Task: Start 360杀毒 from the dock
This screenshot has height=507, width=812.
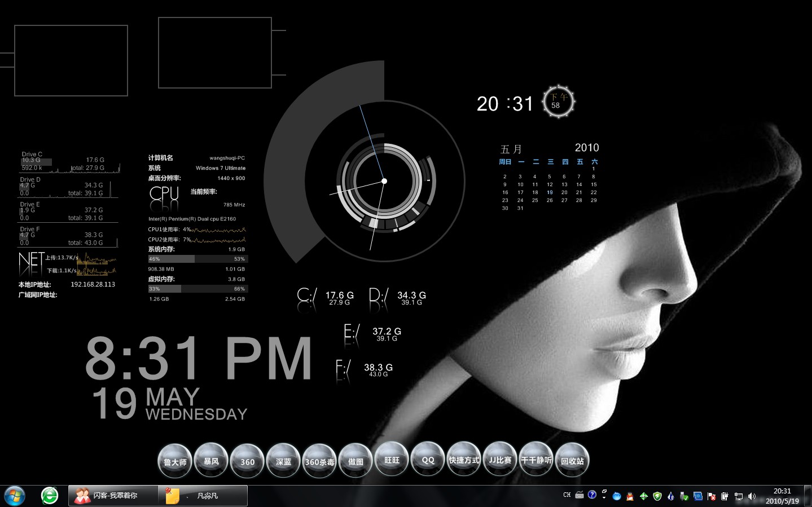Action: (319, 461)
